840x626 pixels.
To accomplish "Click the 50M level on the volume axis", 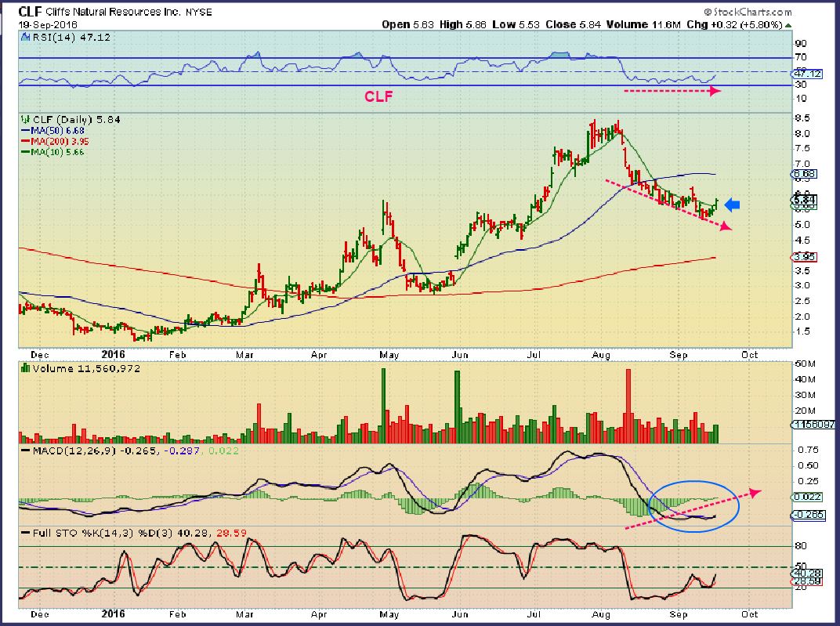I will point(806,364).
